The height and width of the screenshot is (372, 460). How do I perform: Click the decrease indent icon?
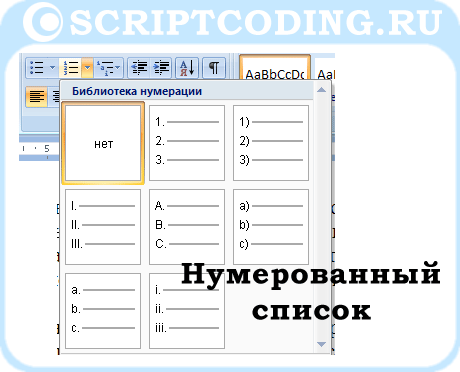coord(140,68)
